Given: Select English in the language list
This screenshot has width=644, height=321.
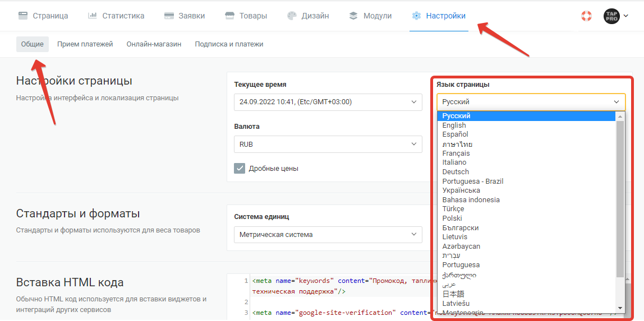Looking at the screenshot, I should point(527,125).
